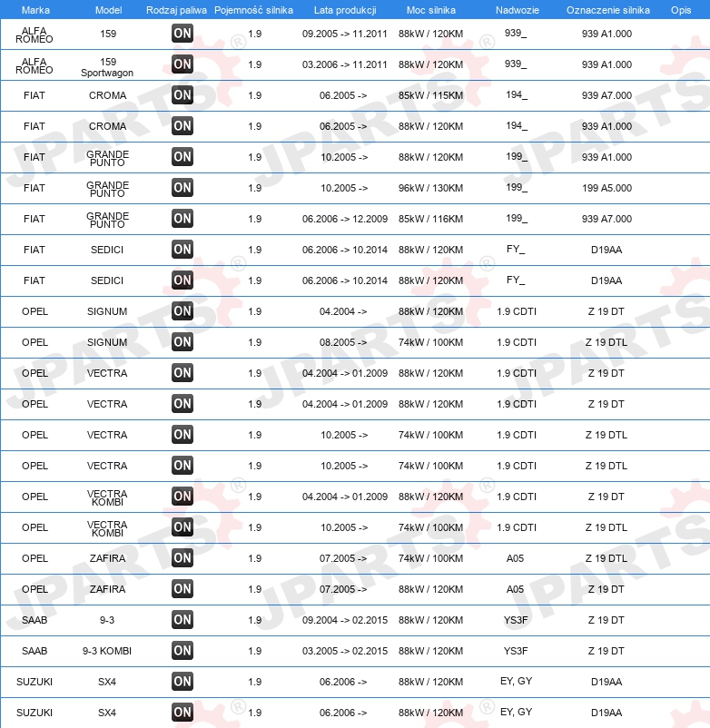The height and width of the screenshot is (728, 710).
Task: Select production dates '06.2006 -> 12.2009'
Action: pos(344,219)
